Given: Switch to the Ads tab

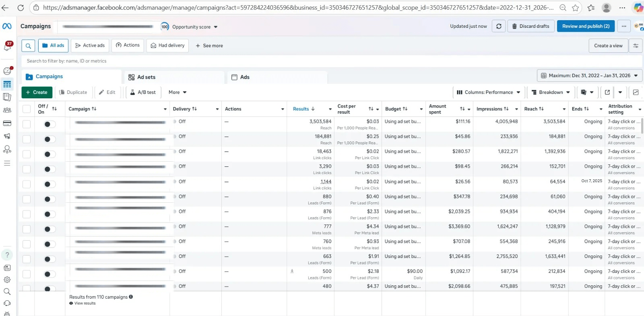Looking at the screenshot, I should coord(244,77).
